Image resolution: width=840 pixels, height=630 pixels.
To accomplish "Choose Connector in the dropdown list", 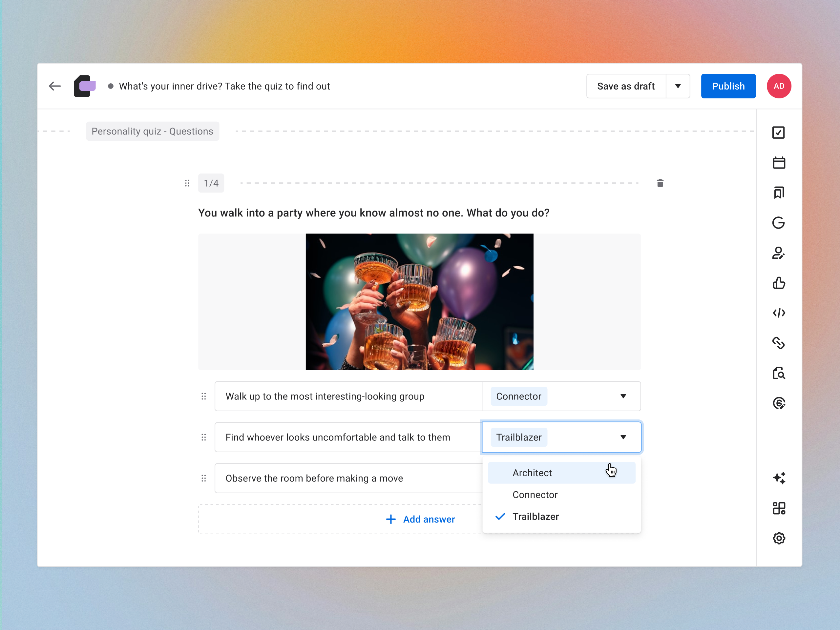I will point(535,495).
